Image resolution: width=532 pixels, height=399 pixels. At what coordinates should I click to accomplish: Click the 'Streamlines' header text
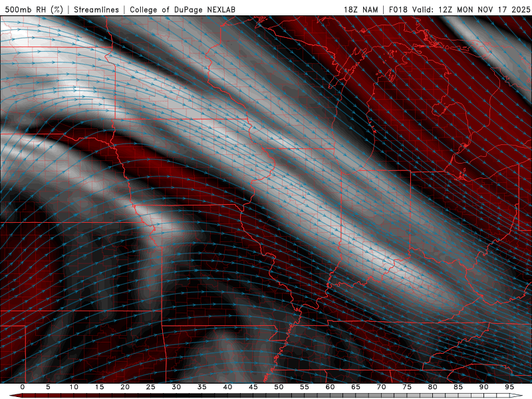[96, 9]
